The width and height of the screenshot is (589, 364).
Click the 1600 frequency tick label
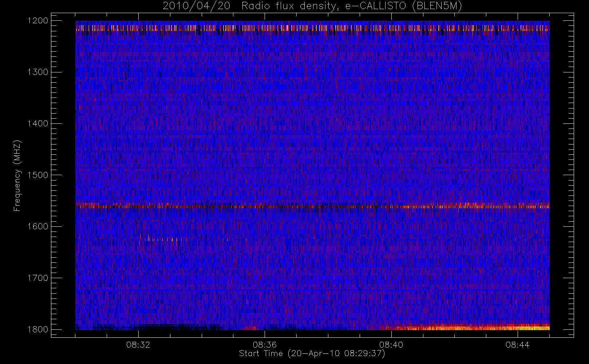point(38,226)
